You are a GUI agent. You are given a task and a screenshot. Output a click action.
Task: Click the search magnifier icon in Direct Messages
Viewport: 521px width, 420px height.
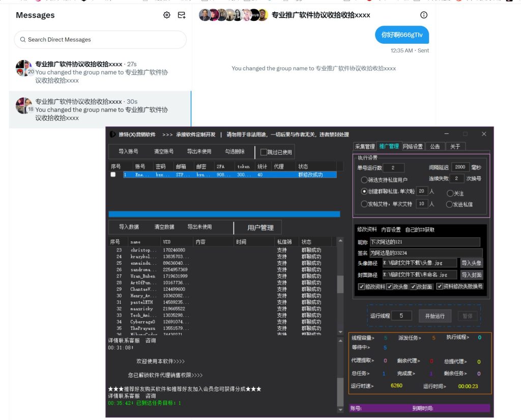tap(22, 40)
